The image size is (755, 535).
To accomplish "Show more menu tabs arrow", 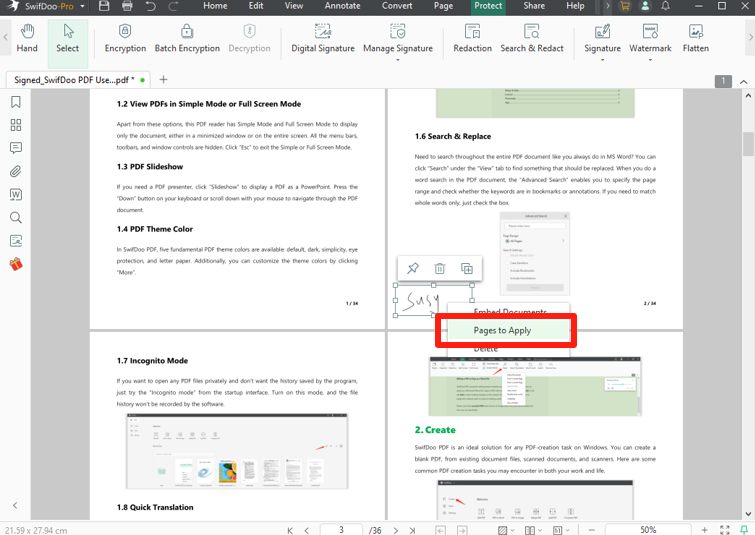I will click(x=608, y=6).
